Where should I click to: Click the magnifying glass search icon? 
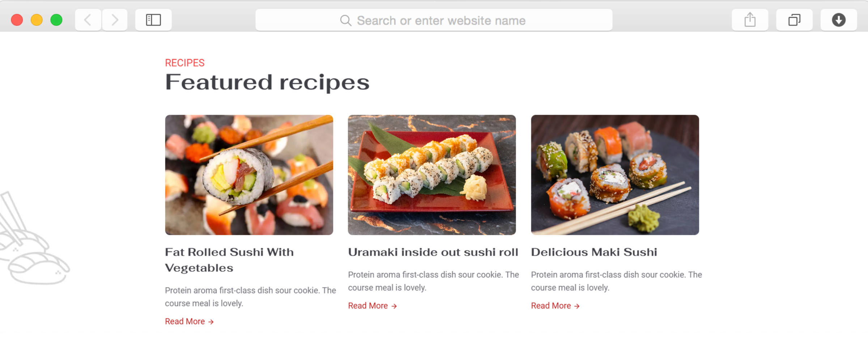[345, 21]
